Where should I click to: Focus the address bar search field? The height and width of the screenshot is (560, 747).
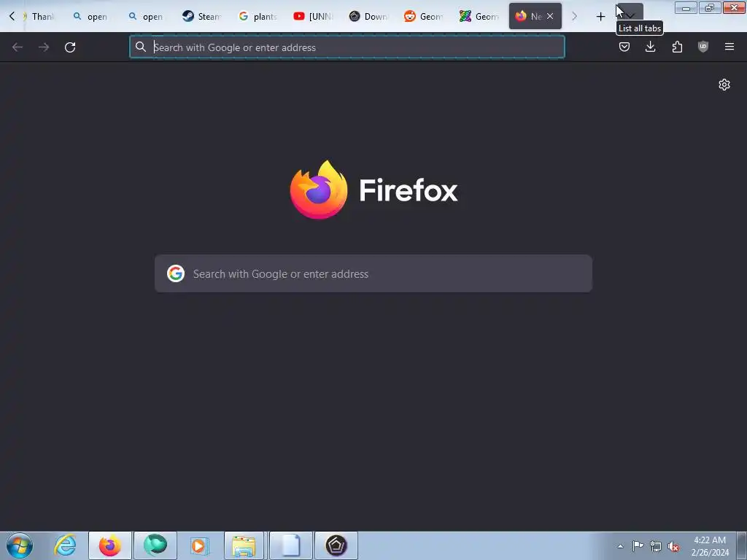click(347, 47)
